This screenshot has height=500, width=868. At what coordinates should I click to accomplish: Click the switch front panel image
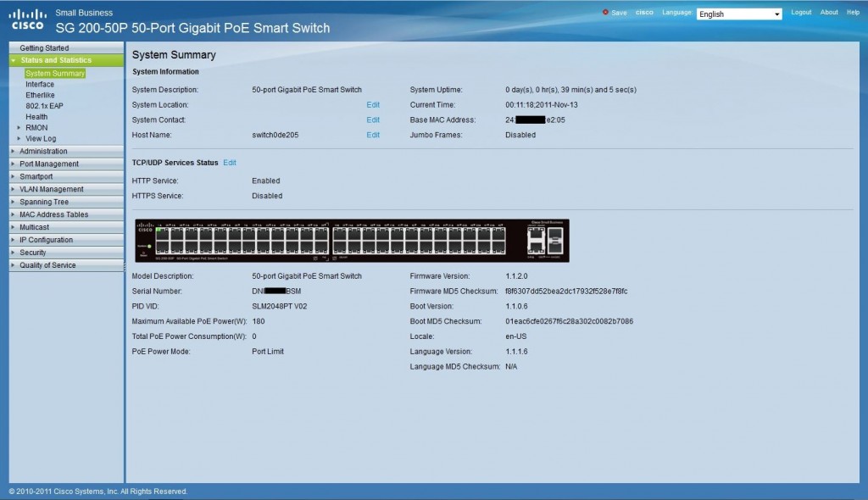[x=352, y=241]
